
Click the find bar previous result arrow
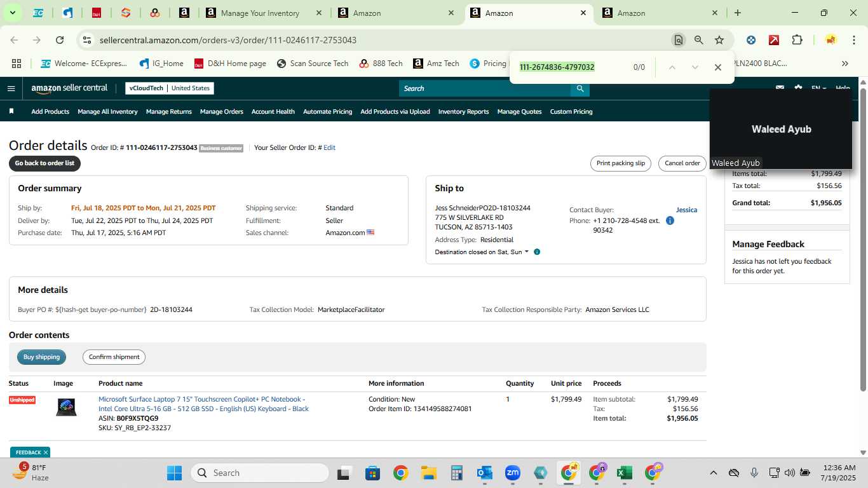pyautogui.click(x=672, y=67)
